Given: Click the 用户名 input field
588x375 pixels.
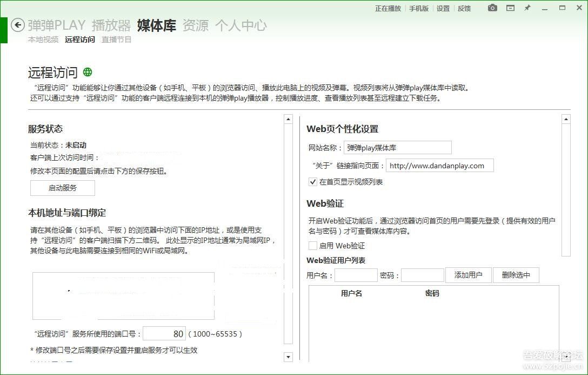Looking at the screenshot, I should [356, 275].
